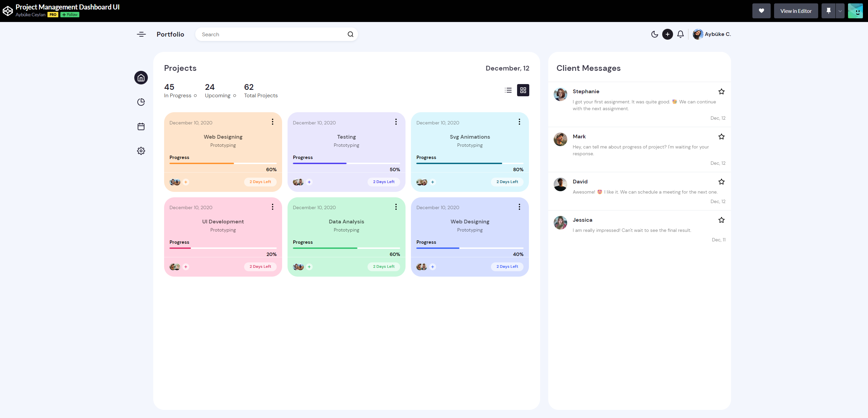Viewport: 868px width, 418px height.
Task: Click the black plus add button
Action: (667, 34)
